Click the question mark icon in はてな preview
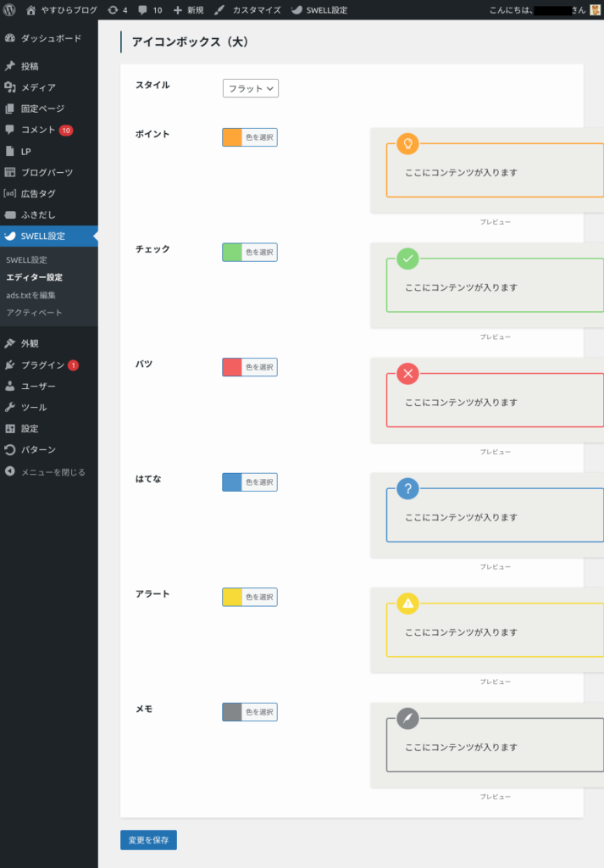 tap(407, 489)
